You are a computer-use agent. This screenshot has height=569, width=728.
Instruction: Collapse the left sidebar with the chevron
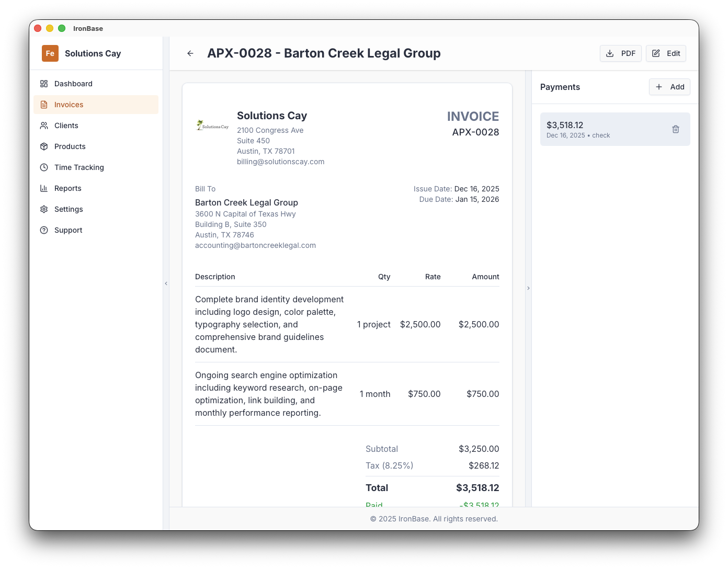(x=166, y=283)
